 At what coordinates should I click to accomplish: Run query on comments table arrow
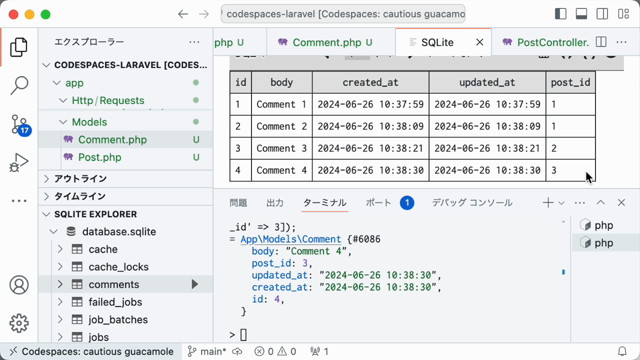pyautogui.click(x=195, y=284)
